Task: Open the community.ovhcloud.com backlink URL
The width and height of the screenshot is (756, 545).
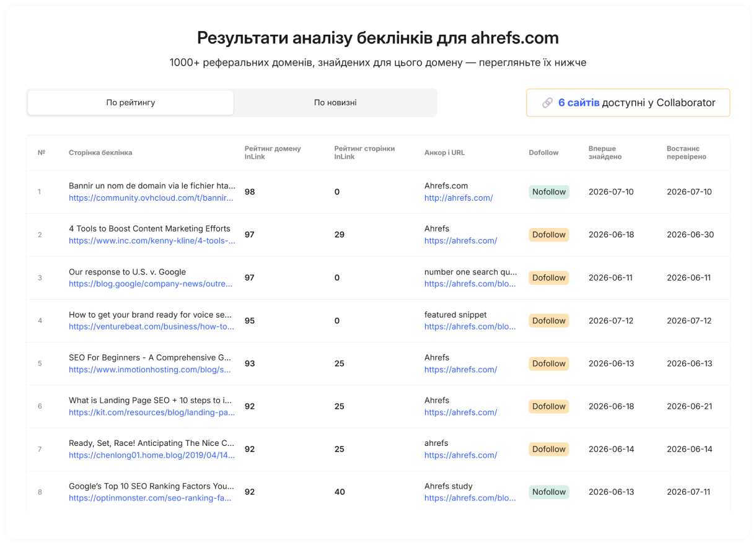Action: (151, 198)
